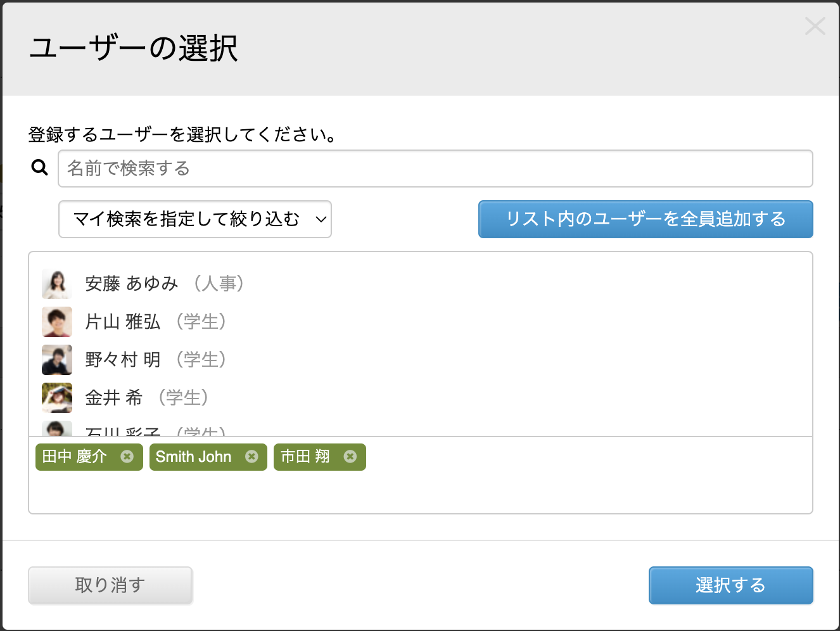Image resolution: width=840 pixels, height=631 pixels.
Task: Remove 田中 慶介 tag with x icon
Action: click(127, 456)
